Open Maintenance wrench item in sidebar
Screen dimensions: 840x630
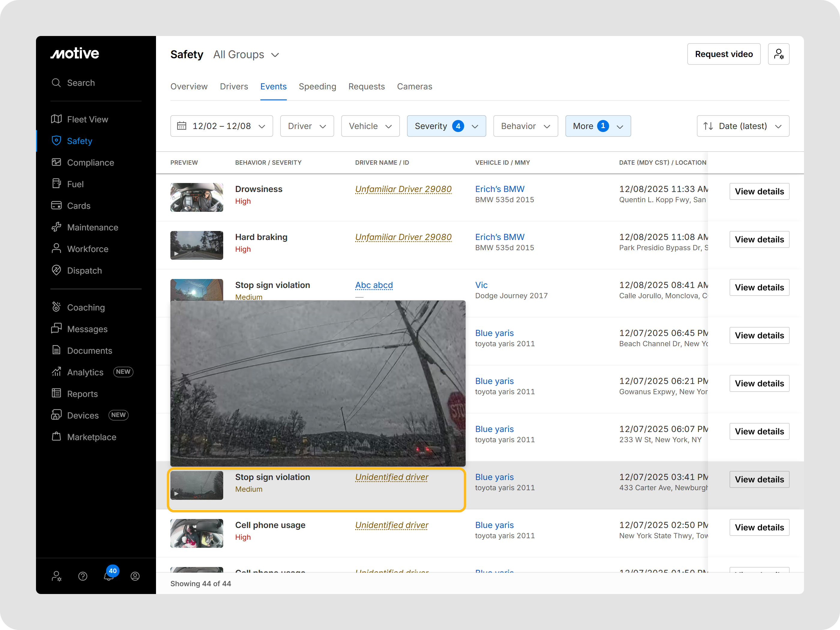point(92,227)
